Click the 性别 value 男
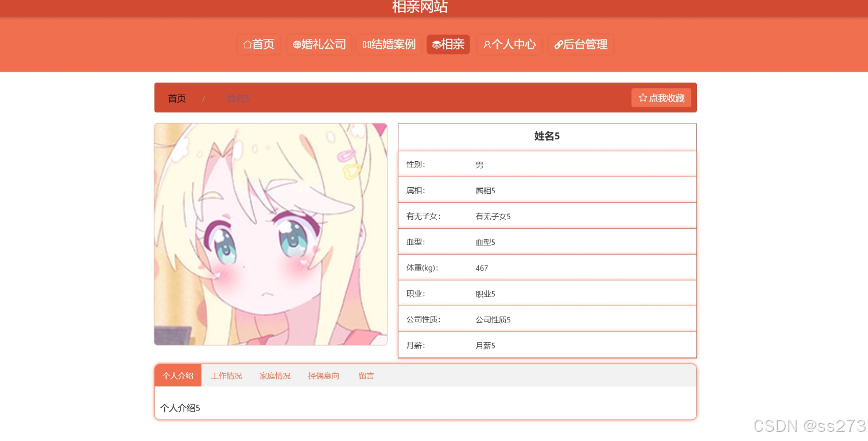 tap(479, 165)
